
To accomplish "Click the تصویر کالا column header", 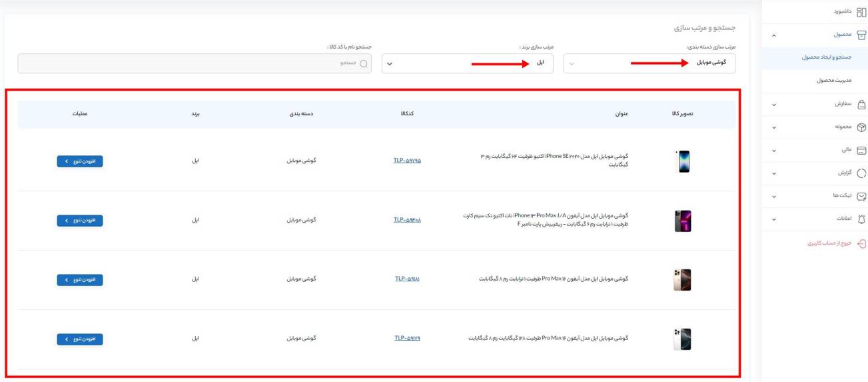I will pos(683,114).
